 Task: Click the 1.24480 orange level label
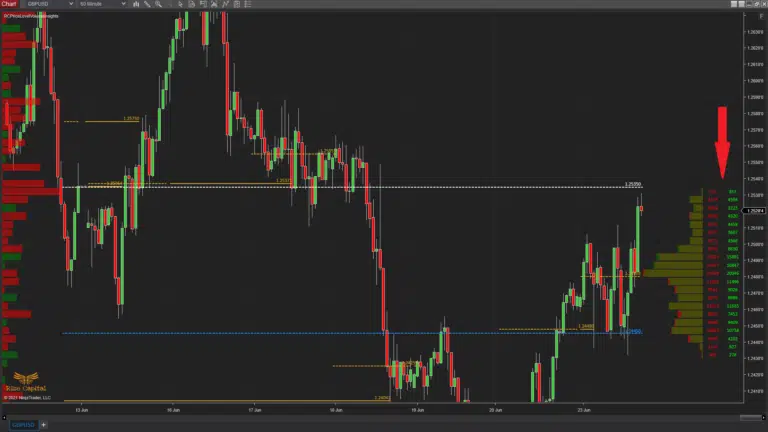pos(586,326)
